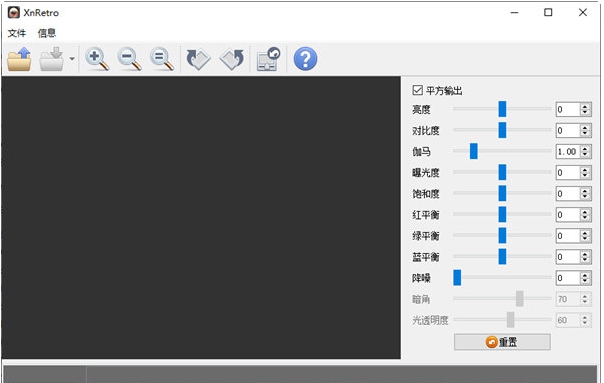Increase 伽马 with the up stepper arrow
The width and height of the screenshot is (604, 383).
pyautogui.click(x=585, y=148)
